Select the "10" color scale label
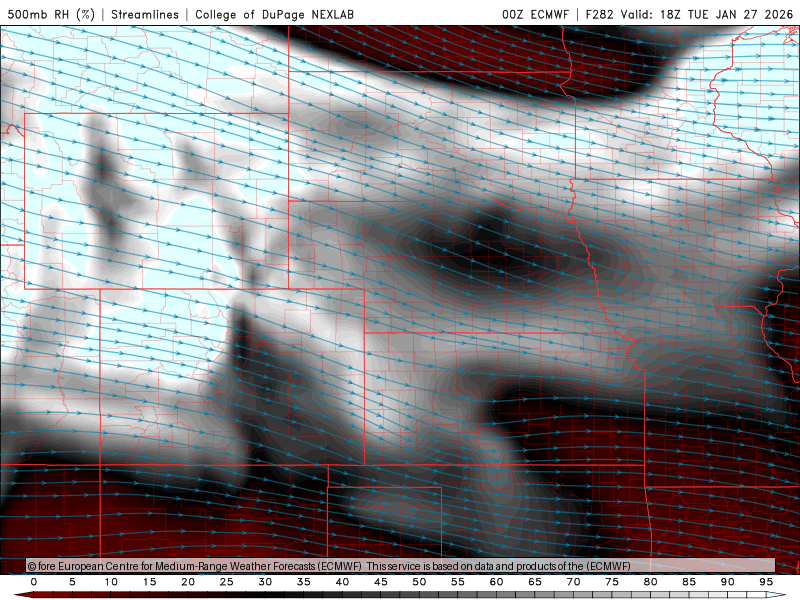The width and height of the screenshot is (800, 600). 111,582
